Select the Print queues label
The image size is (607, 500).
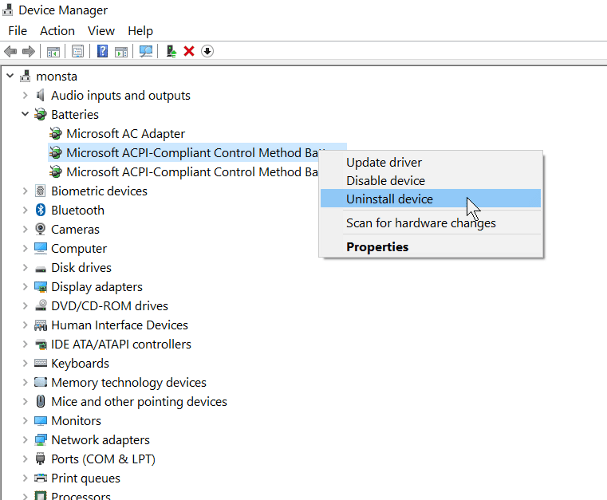point(86,478)
